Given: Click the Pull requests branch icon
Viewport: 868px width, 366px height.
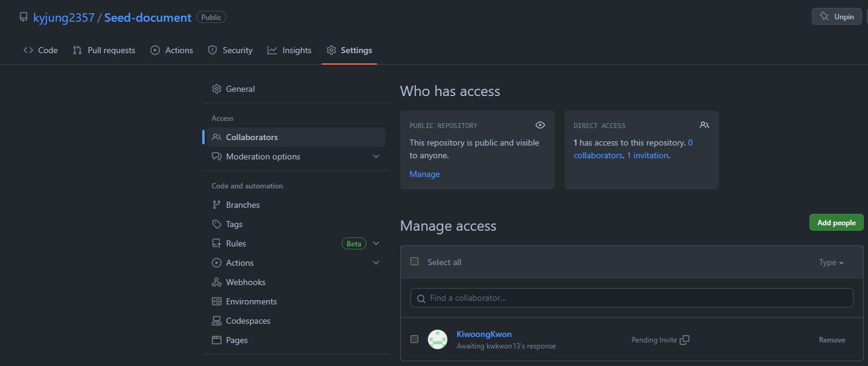Looking at the screenshot, I should pyautogui.click(x=77, y=50).
